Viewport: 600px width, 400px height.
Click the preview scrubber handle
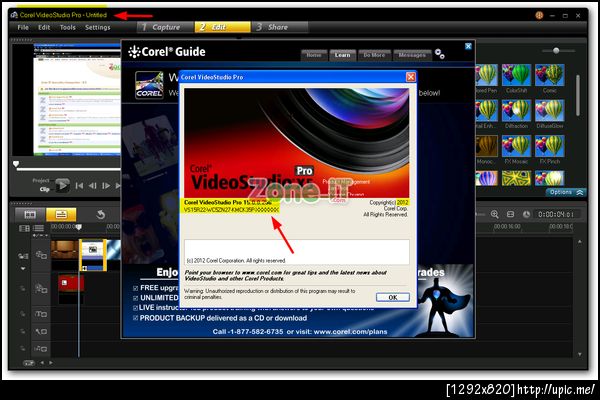click(x=16, y=164)
